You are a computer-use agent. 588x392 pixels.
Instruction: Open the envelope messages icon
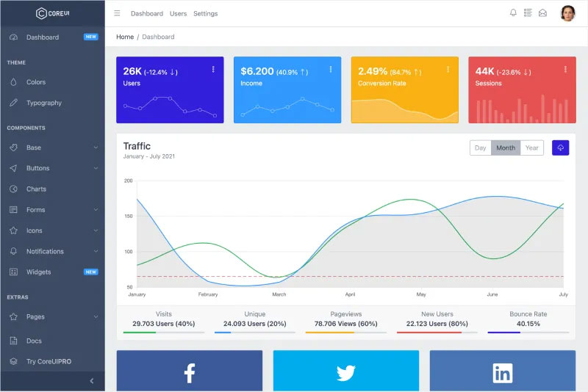542,13
